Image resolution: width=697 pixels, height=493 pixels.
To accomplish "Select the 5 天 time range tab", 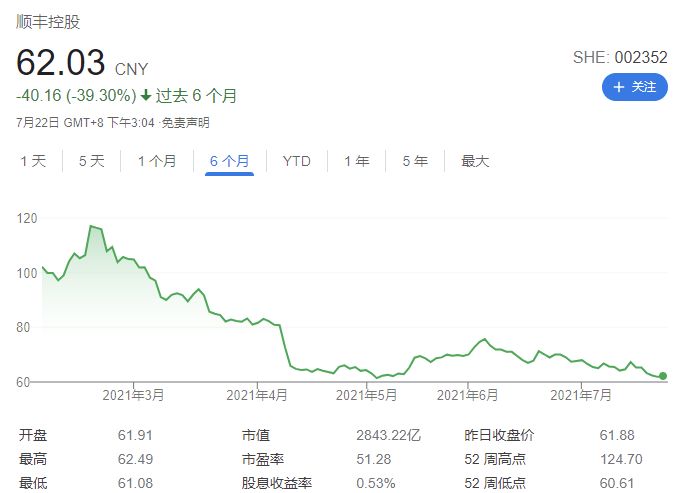I will tap(92, 161).
